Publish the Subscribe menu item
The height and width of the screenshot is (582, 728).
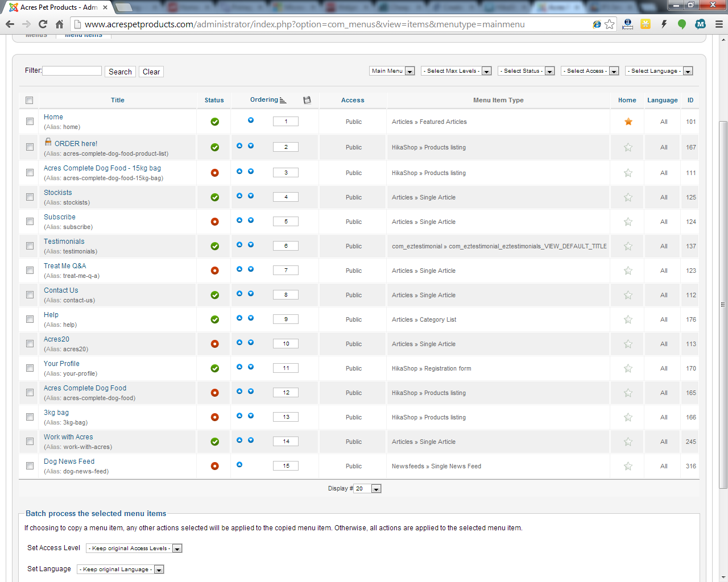tap(215, 222)
